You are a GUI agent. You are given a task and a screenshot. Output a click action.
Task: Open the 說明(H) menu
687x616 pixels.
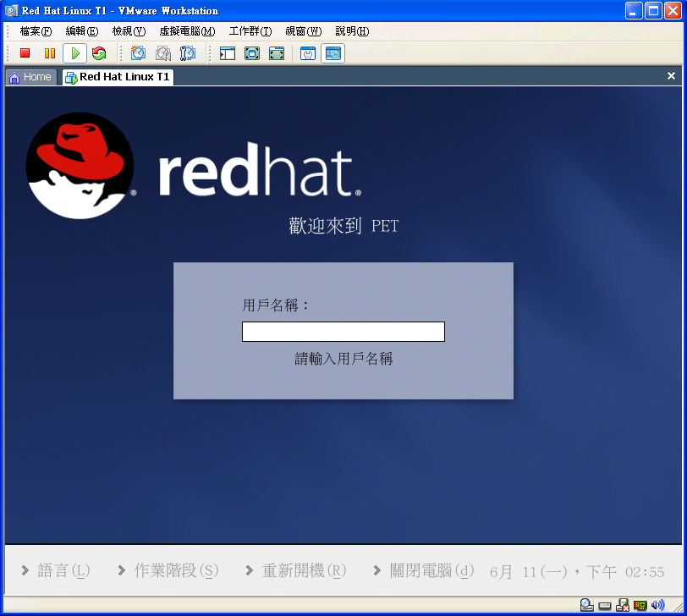[x=352, y=31]
